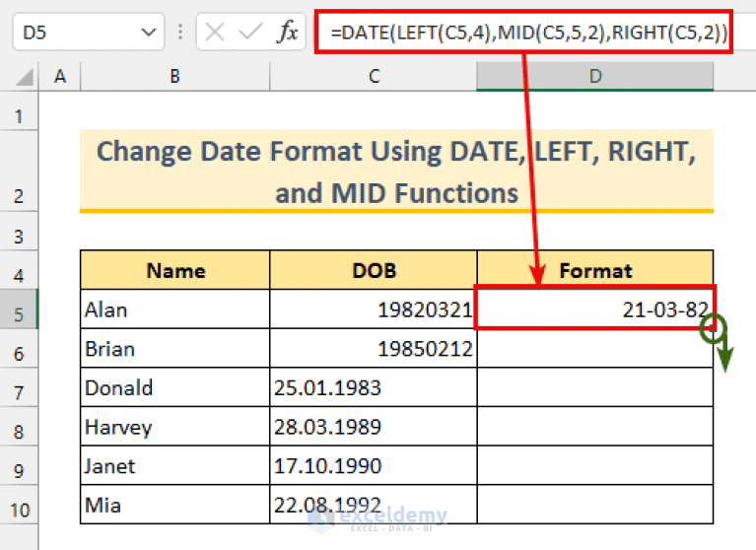756x550 pixels.
Task: Select the cell containing 'Brian'
Action: (x=175, y=349)
